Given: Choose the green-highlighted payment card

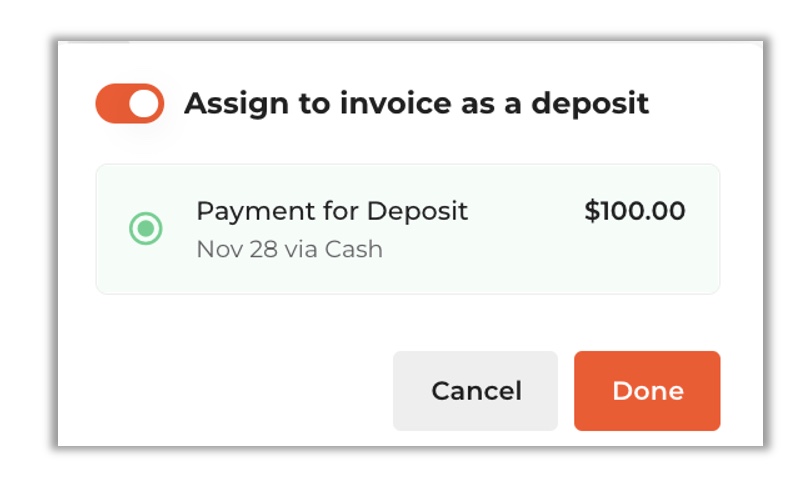Looking at the screenshot, I should (408, 229).
